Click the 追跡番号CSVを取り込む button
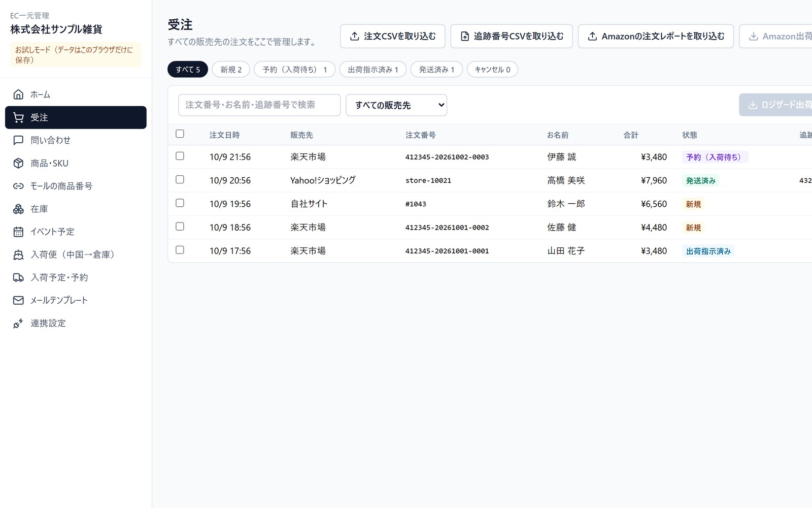Screen dimensions: 812x508 click(512, 36)
